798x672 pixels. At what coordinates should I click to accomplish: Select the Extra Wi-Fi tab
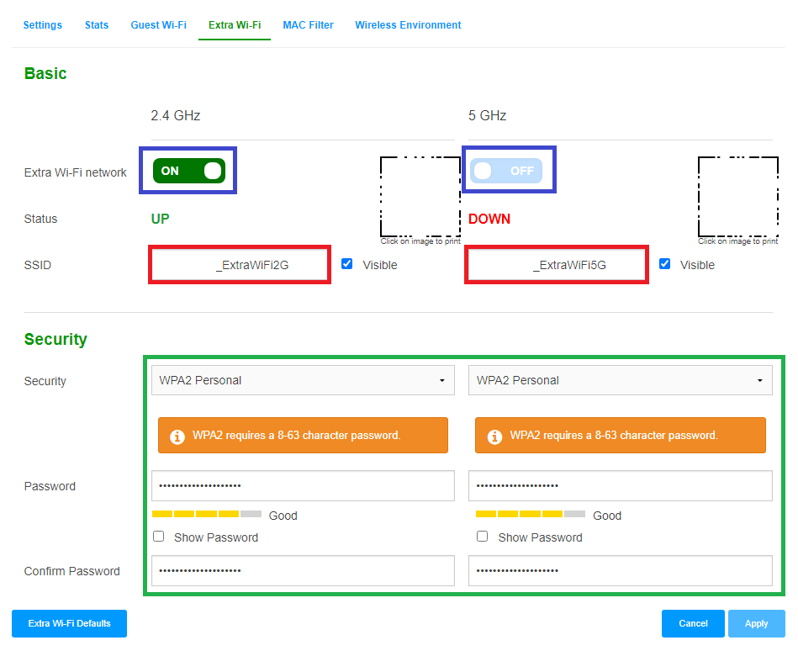tap(235, 25)
